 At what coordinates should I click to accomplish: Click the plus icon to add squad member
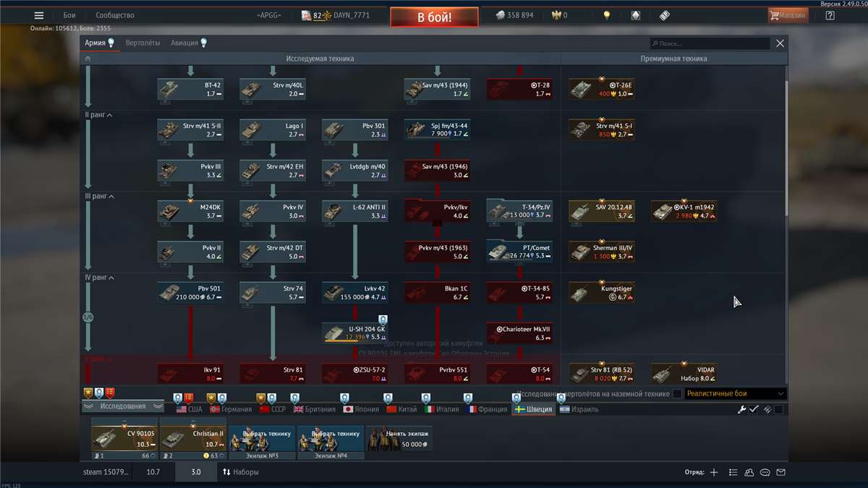click(714, 472)
